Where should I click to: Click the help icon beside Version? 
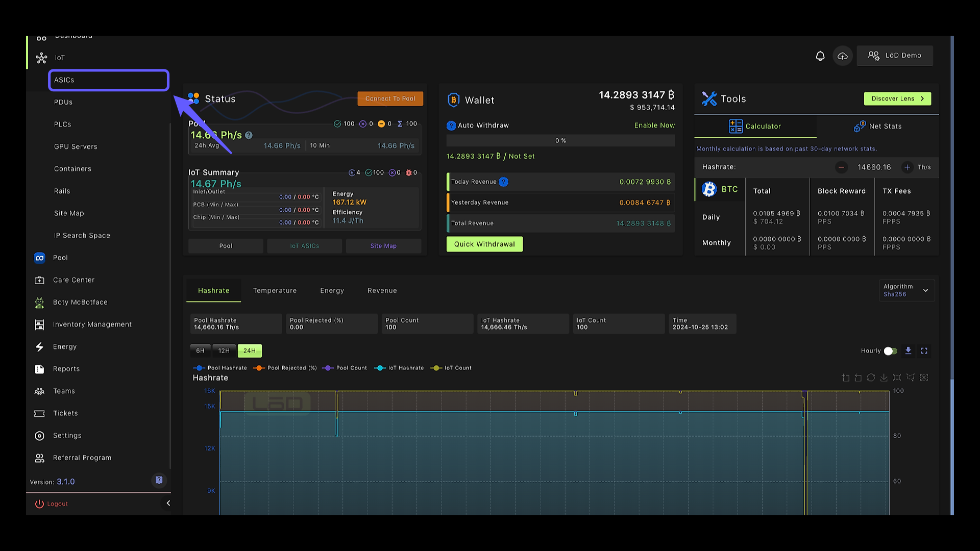click(x=159, y=480)
